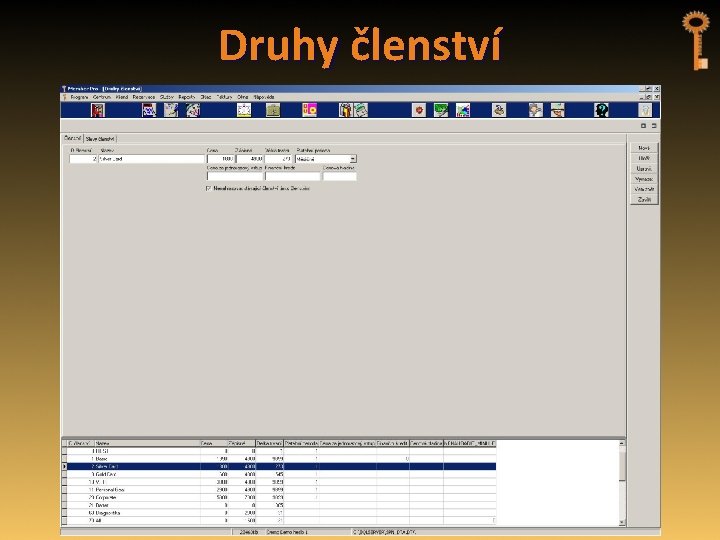Switch to the Slevy členství tab
Image resolution: width=720 pixels, height=540 pixels.
[x=100, y=139]
